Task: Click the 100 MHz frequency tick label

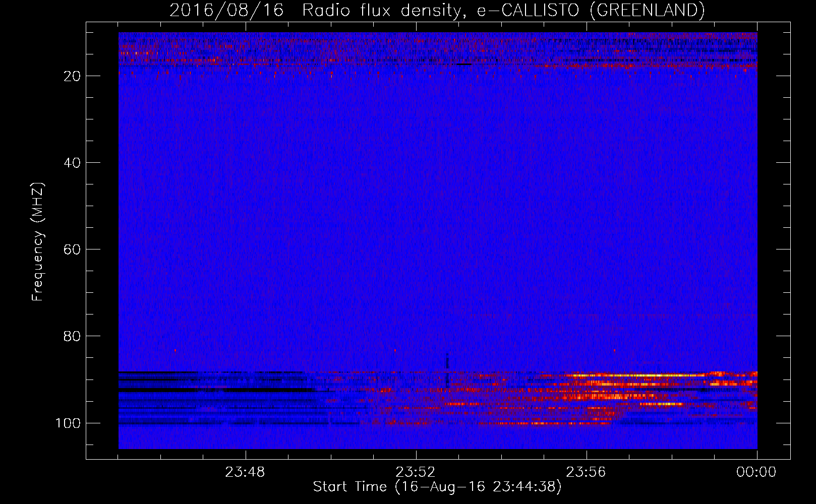Action: click(x=68, y=423)
